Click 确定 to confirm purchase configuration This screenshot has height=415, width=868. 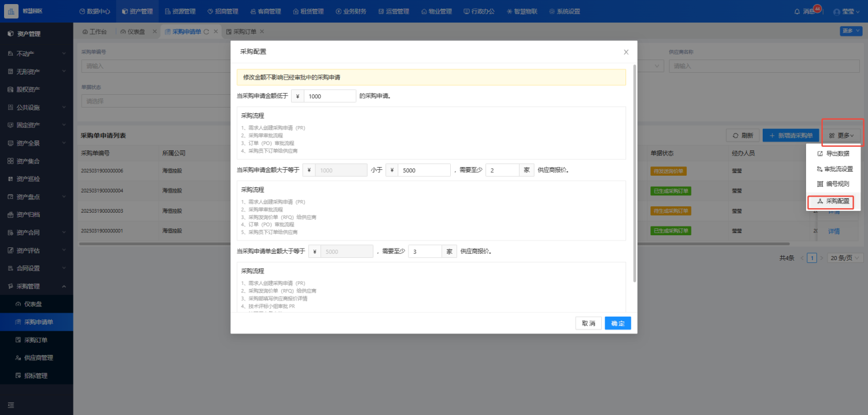[617, 323]
